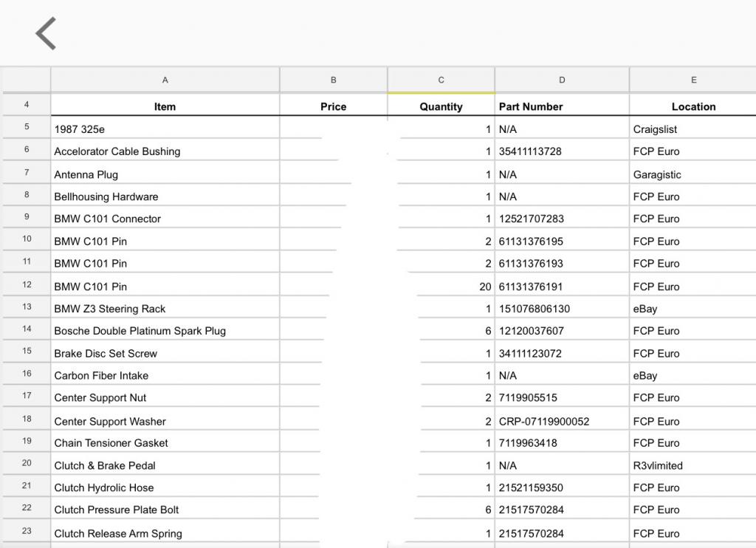
Task: Click the BMW Z3 Steering Rack cell
Action: tap(165, 309)
